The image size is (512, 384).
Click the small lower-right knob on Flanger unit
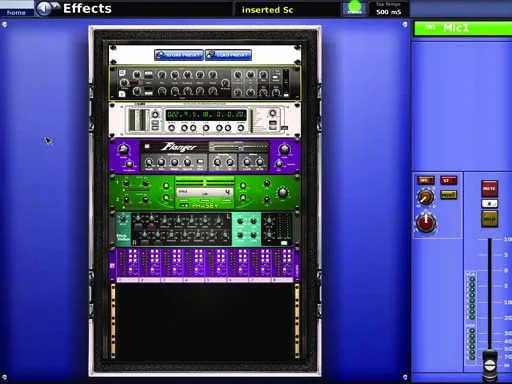[279, 163]
